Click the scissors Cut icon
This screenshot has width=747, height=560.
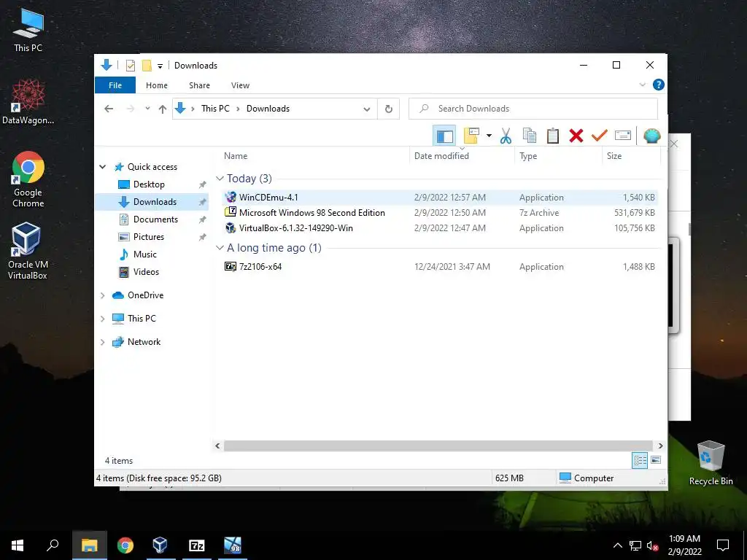[506, 136]
